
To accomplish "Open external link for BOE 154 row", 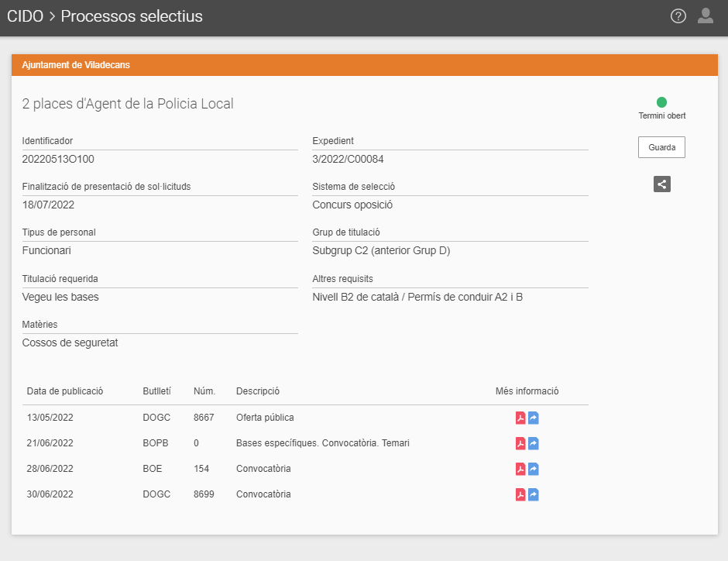I will (534, 469).
